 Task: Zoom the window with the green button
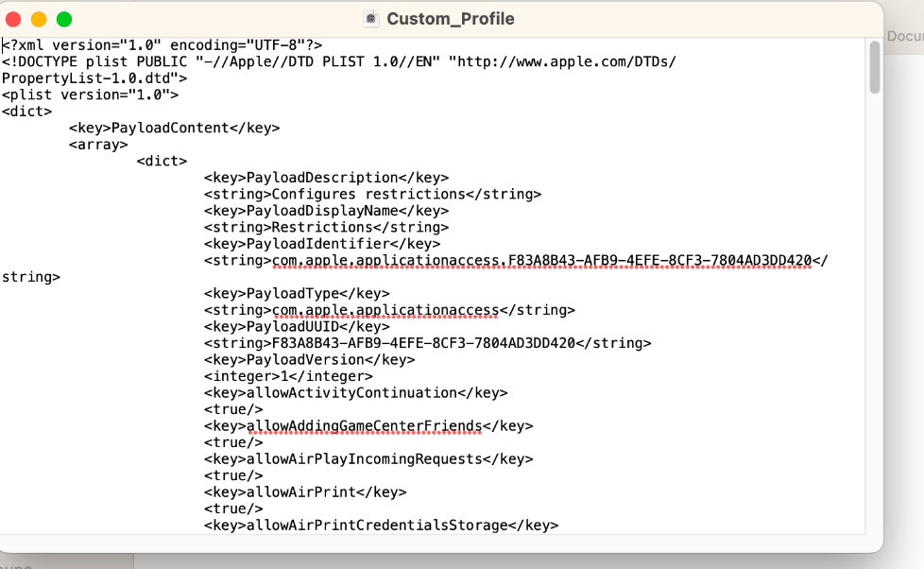point(64,19)
